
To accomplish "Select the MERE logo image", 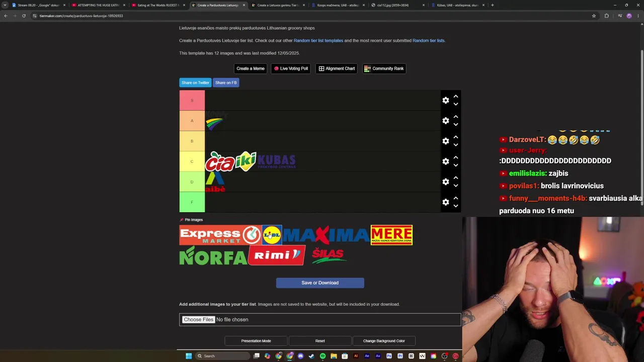I will tap(391, 235).
